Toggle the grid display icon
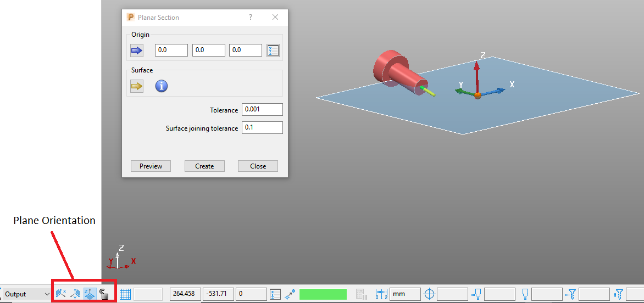Image resolution: width=644 pixels, height=303 pixels. [125, 294]
